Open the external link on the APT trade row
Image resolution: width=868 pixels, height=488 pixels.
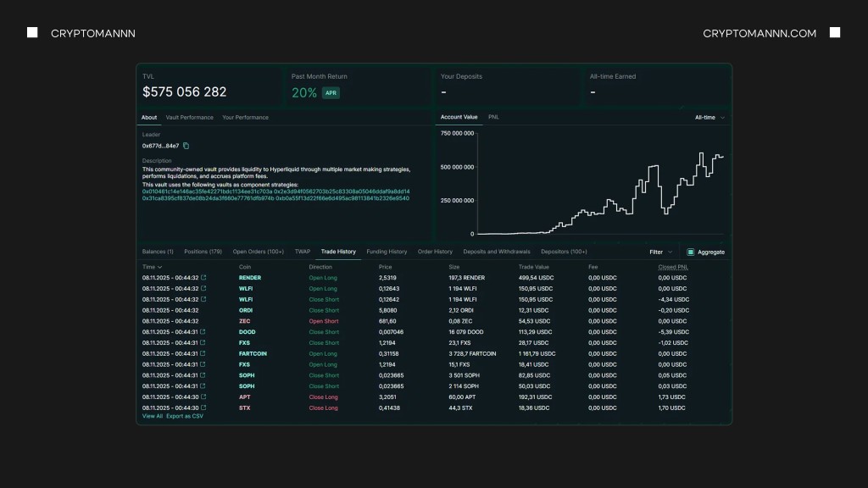pos(203,396)
